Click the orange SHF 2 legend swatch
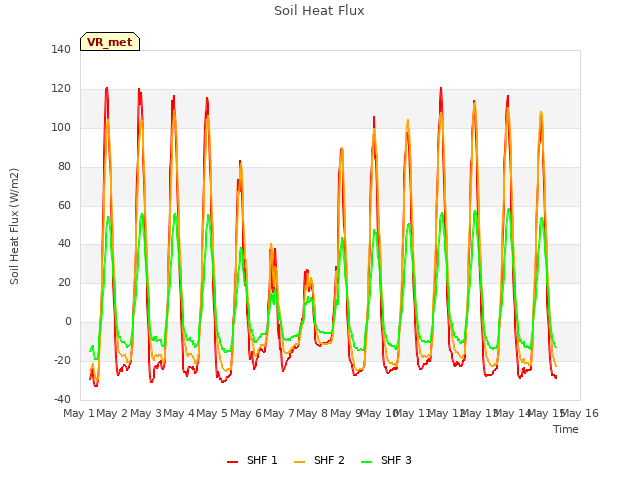Screen dimensions: 640x480 click(x=299, y=462)
